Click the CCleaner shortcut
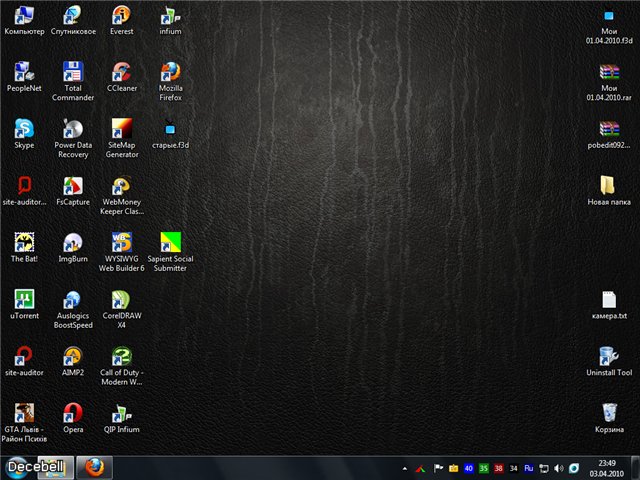Viewport: 640px width, 480px height. pos(122,78)
